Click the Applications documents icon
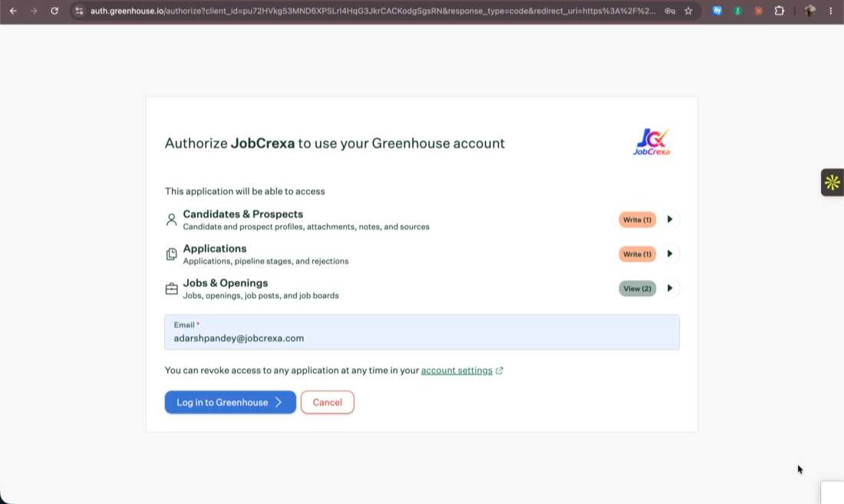This screenshot has width=844, height=504. coord(171,254)
